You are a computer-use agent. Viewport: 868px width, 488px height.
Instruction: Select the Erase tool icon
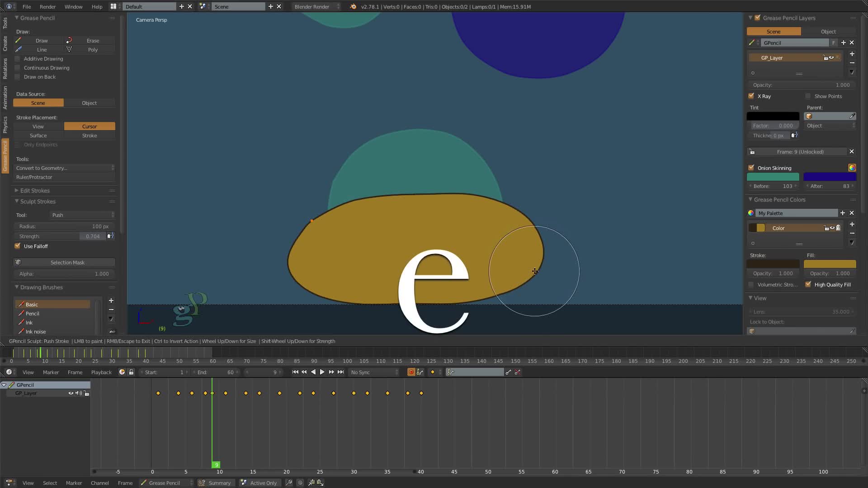(69, 41)
